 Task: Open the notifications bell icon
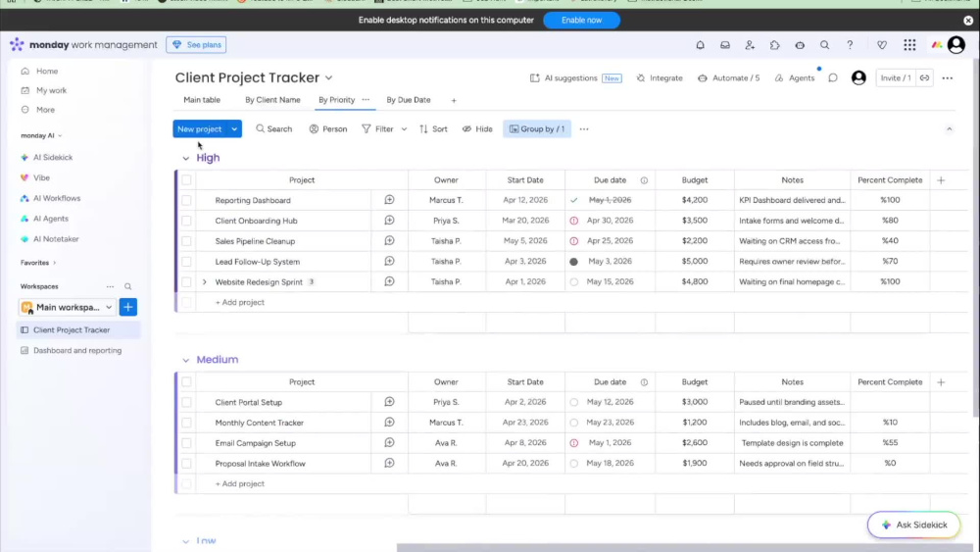tap(700, 45)
